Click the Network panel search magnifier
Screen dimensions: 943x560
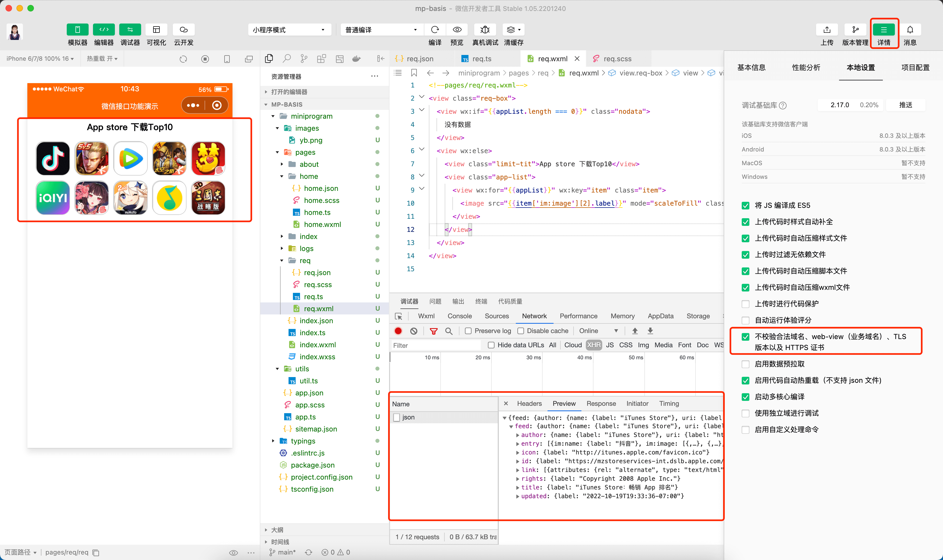click(x=449, y=331)
